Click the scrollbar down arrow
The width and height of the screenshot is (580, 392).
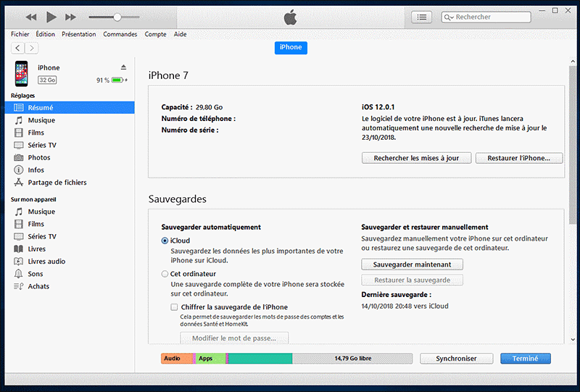(573, 339)
